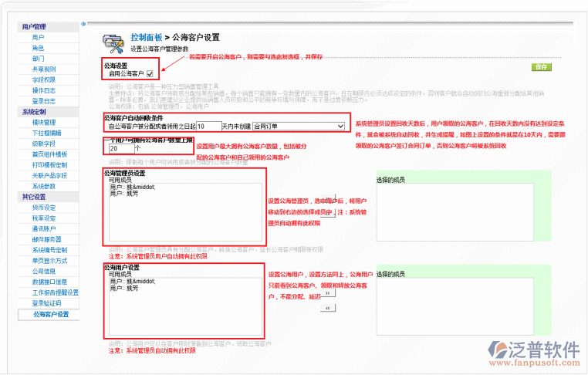Open 单页显示方式 in the sidebar
This screenshot has height=375, width=588.
[50, 261]
